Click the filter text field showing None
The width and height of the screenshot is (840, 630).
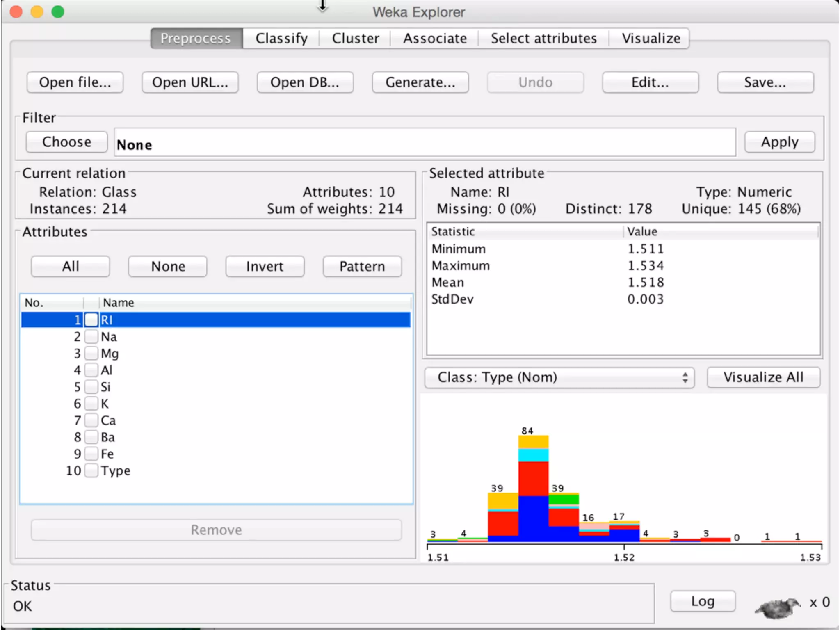coord(425,143)
